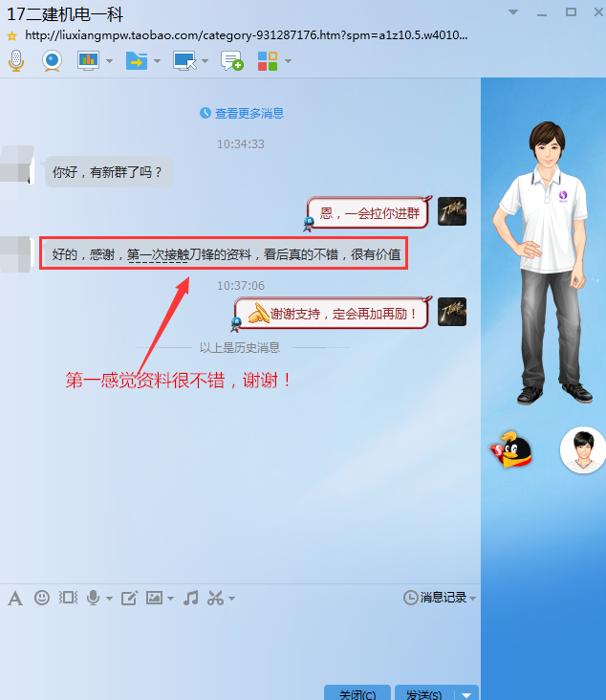Click the 发送(S) send button
The image size is (606, 700).
point(424,693)
